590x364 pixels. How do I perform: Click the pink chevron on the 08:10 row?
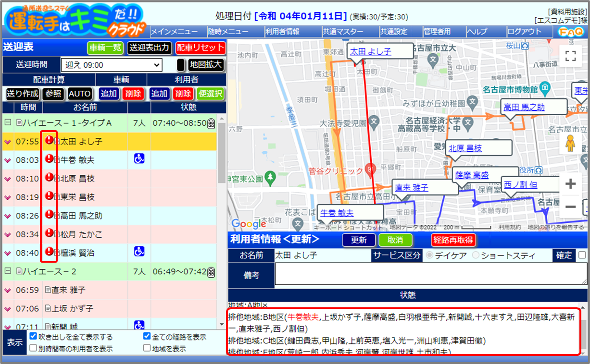[7, 179]
